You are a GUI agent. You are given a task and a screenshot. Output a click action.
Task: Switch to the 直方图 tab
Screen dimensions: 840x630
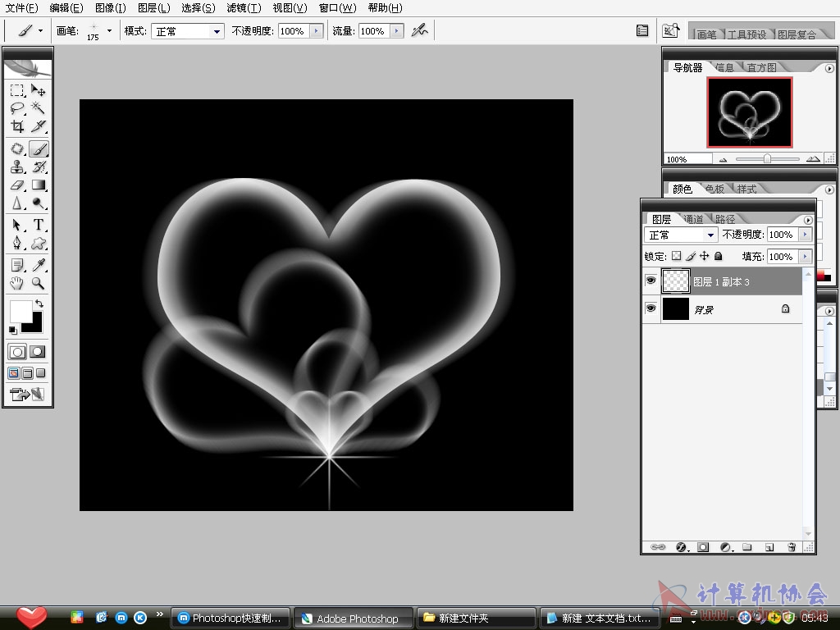[761, 67]
